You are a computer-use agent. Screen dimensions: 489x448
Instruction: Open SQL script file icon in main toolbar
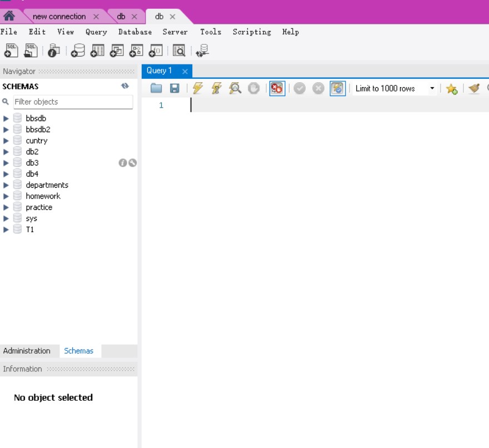[x=31, y=51]
